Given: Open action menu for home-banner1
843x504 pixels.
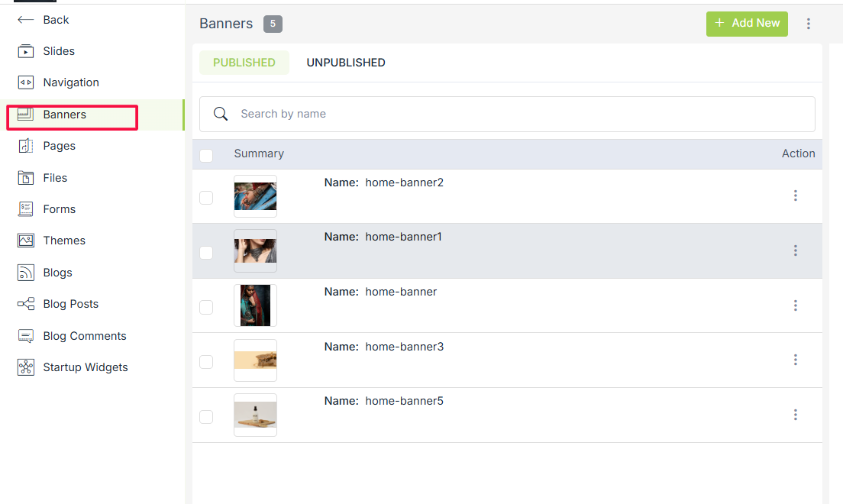Looking at the screenshot, I should point(795,250).
